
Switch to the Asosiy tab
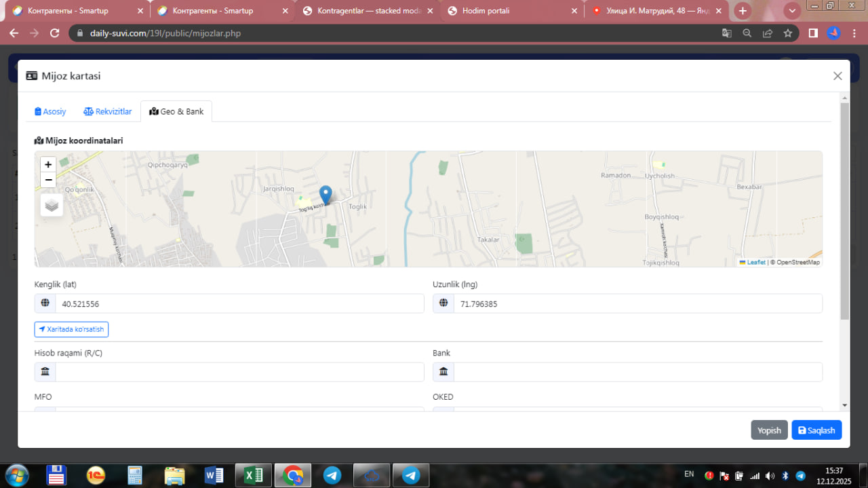50,111
